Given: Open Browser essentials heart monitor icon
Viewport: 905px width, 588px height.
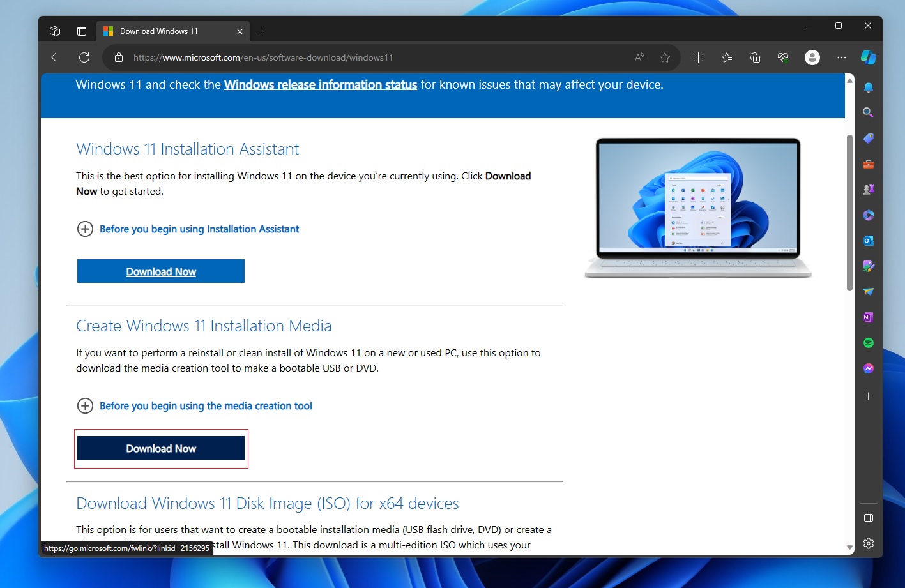Looking at the screenshot, I should [x=782, y=57].
